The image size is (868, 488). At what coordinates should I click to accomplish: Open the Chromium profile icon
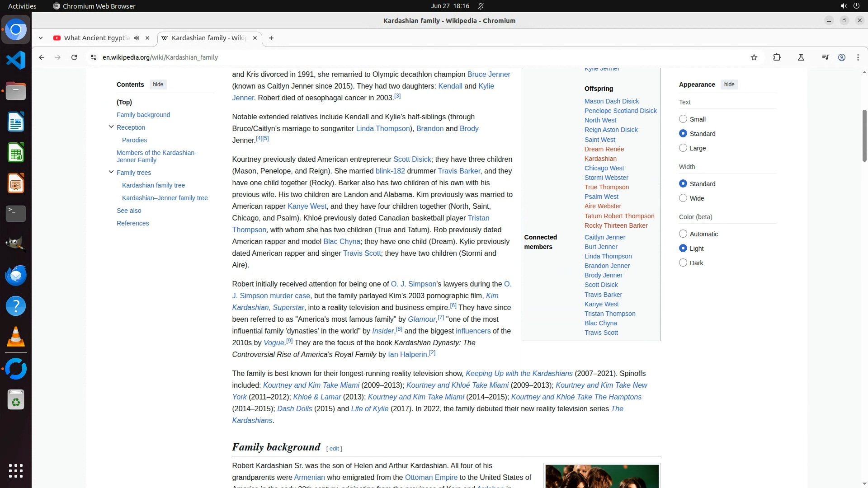pos(841,57)
